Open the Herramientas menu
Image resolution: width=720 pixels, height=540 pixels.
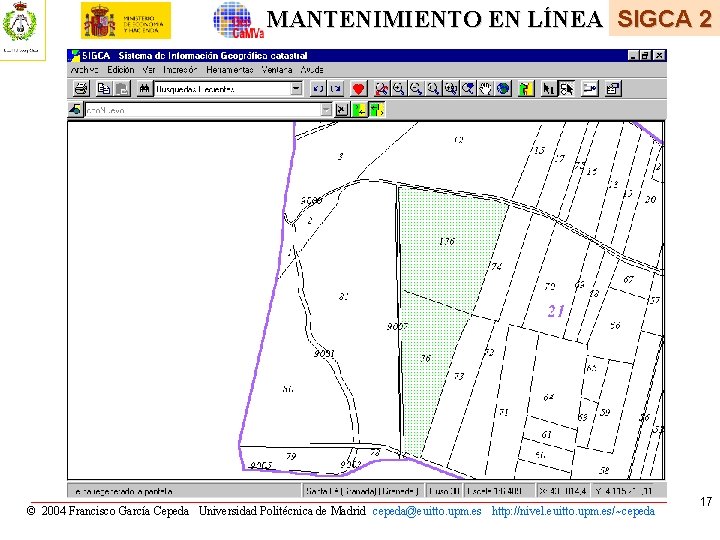point(230,70)
